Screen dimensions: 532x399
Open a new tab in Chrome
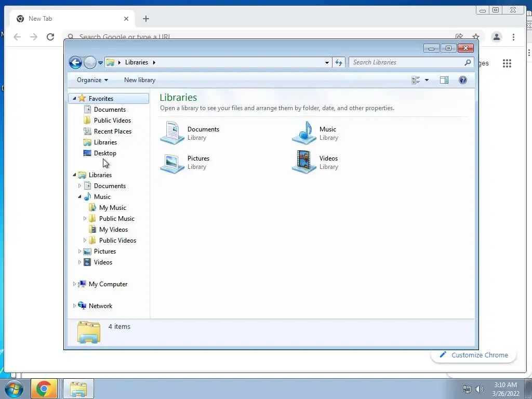point(146,19)
